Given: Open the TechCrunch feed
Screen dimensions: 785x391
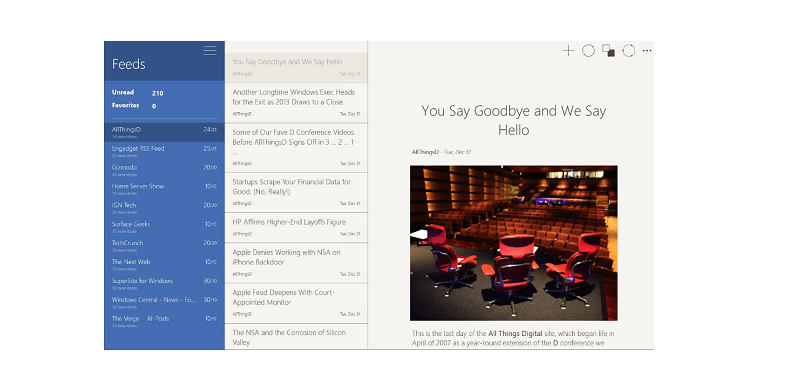Looking at the screenshot, I should 164,245.
